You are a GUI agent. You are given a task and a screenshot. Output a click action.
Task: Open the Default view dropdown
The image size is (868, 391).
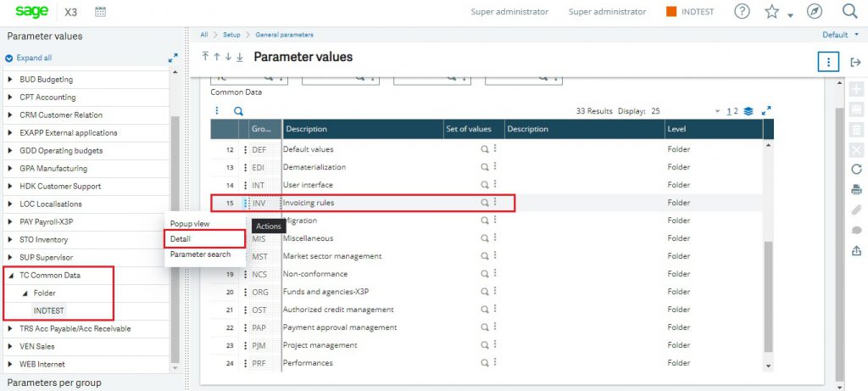click(x=841, y=34)
